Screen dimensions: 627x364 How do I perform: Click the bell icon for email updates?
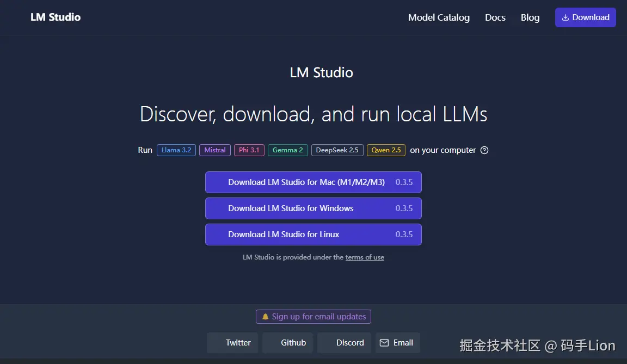click(265, 316)
